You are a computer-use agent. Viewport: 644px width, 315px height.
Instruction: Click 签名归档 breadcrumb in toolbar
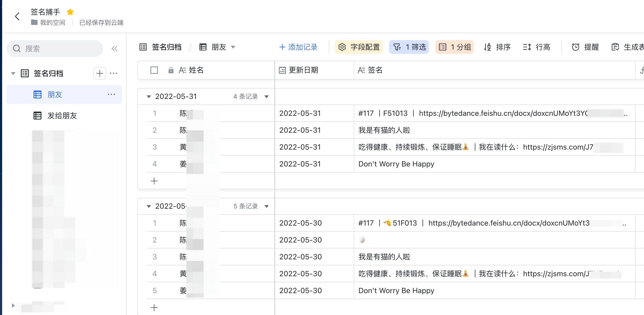tap(161, 47)
